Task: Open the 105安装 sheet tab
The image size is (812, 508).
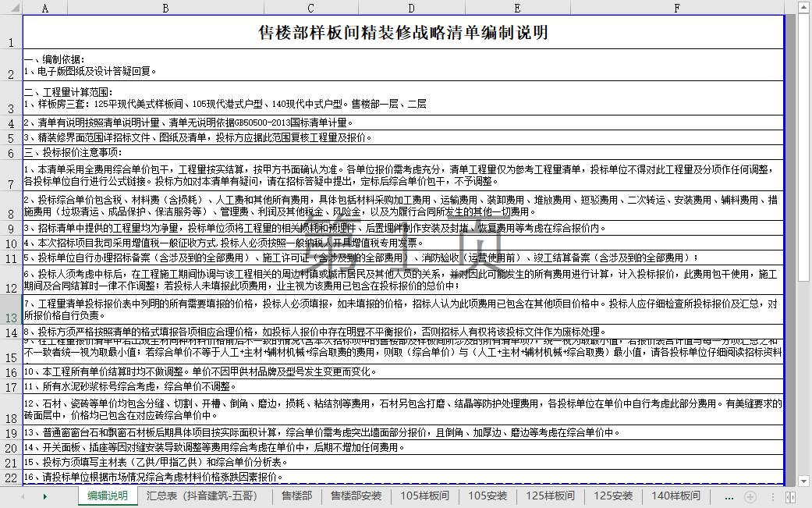Action: point(488,496)
